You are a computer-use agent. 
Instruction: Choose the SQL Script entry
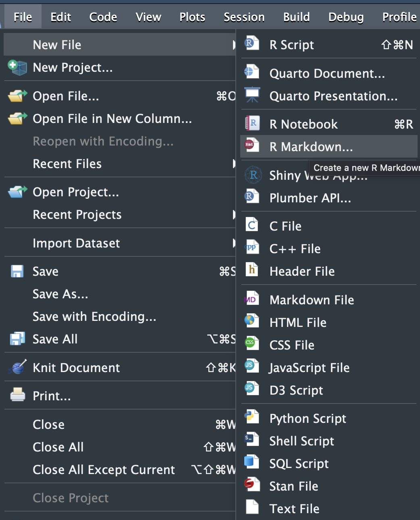(x=329, y=464)
